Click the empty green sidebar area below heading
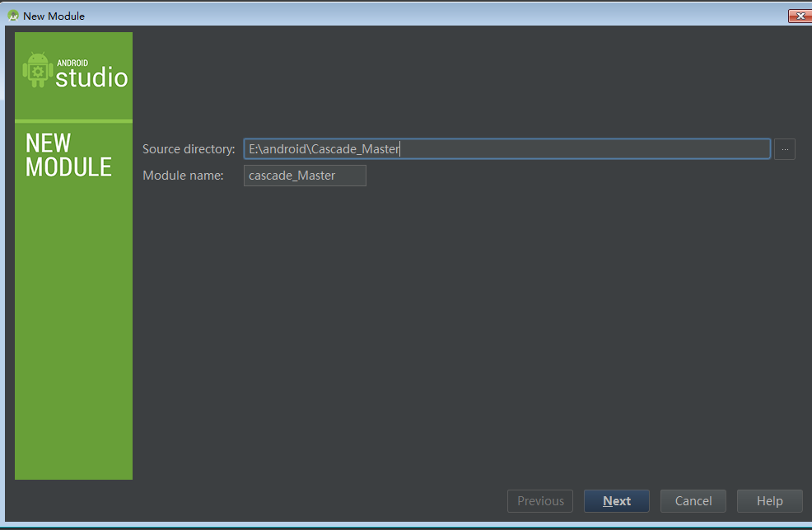The width and height of the screenshot is (812, 530). point(73,330)
